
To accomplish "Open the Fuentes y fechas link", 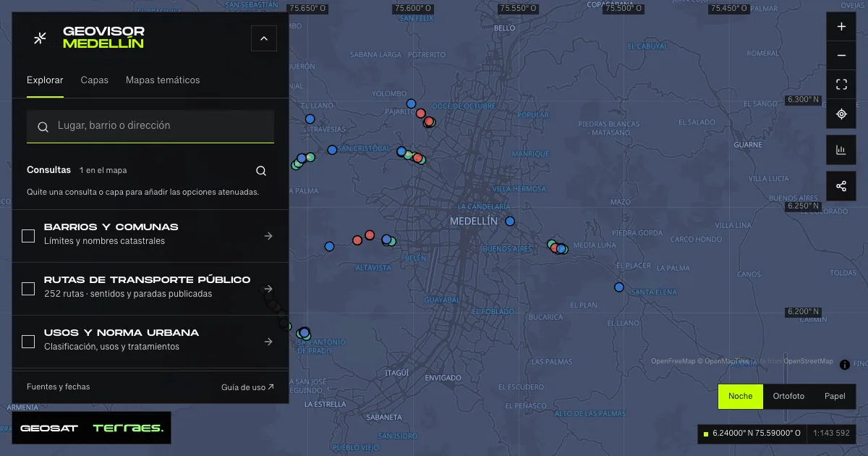I will [59, 387].
